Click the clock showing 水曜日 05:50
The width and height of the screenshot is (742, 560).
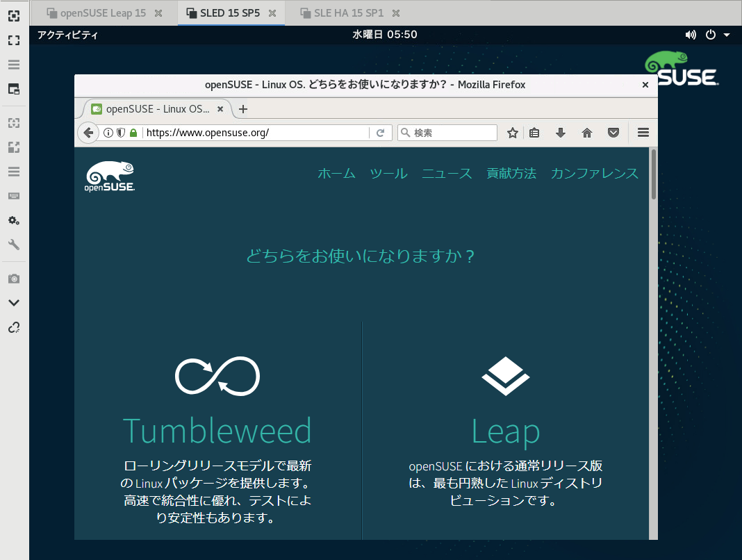385,35
